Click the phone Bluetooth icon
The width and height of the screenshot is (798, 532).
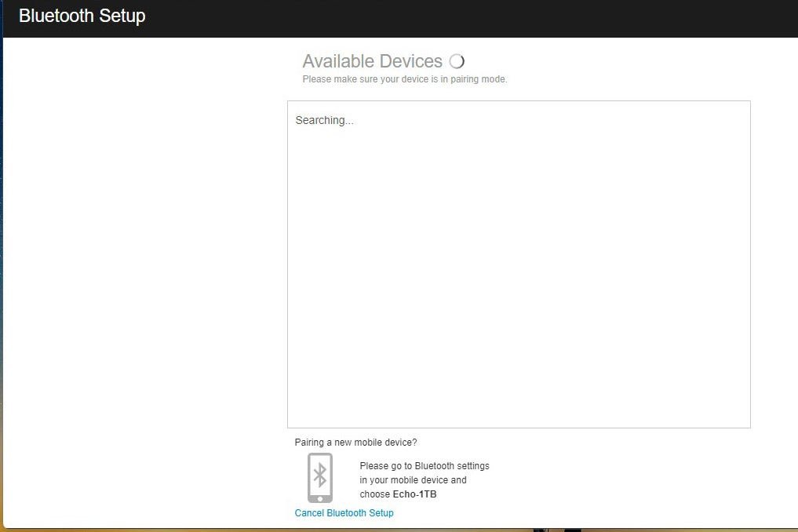click(319, 478)
